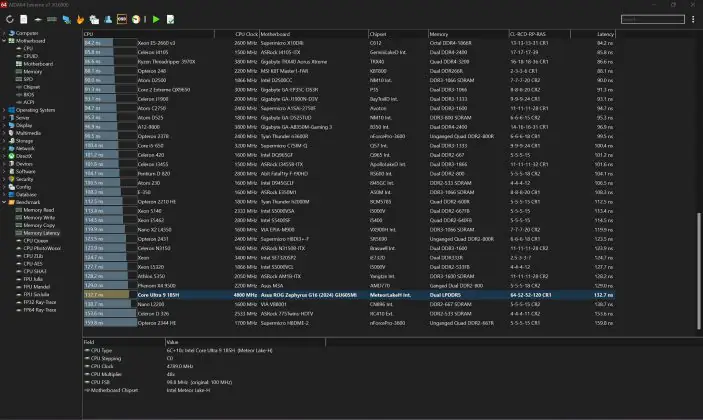Click the Refresh toolbar icon

click(x=9, y=19)
